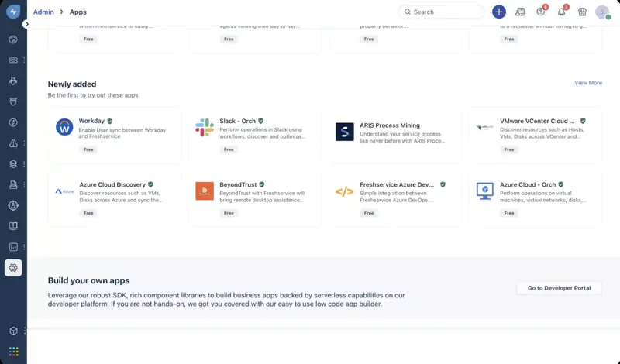Click Go to Developer Portal button

tap(559, 288)
